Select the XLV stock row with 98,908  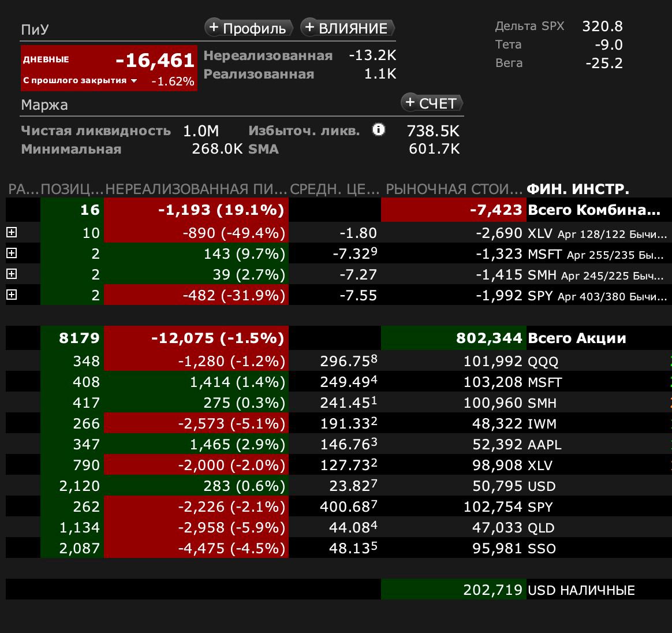click(338, 465)
